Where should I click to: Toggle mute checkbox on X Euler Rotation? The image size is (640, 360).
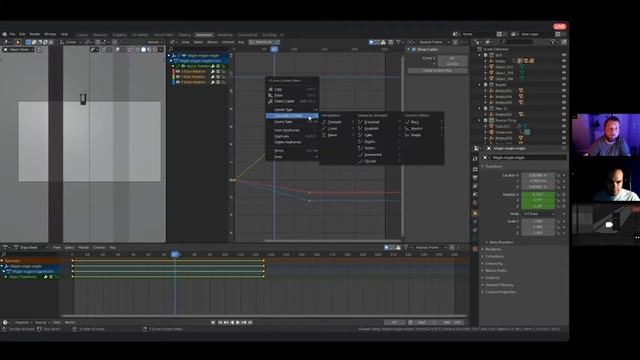[218, 71]
